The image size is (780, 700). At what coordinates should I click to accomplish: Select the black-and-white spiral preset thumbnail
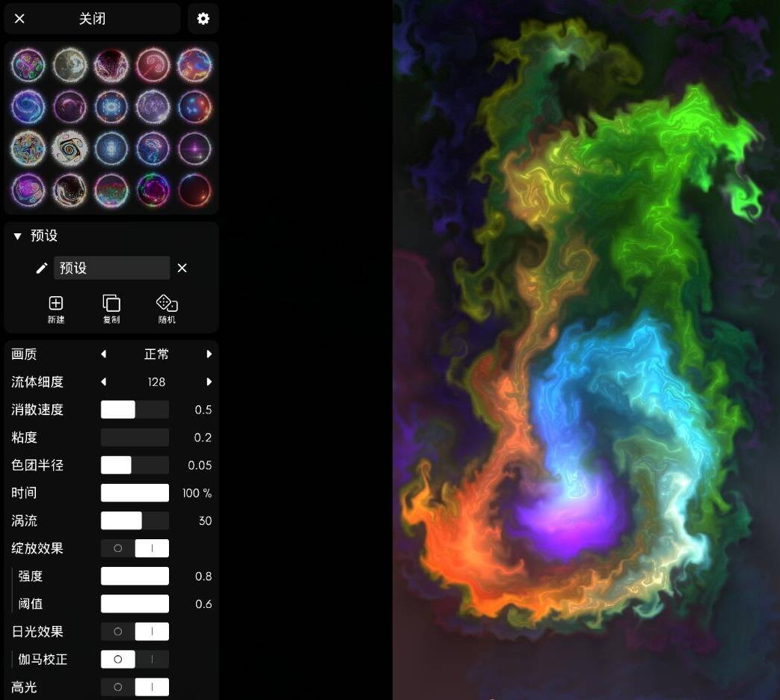point(70,150)
